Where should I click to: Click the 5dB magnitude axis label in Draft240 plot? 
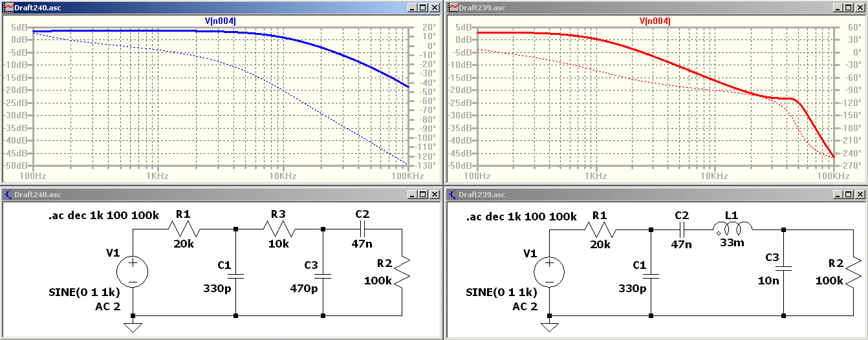pos(18,28)
